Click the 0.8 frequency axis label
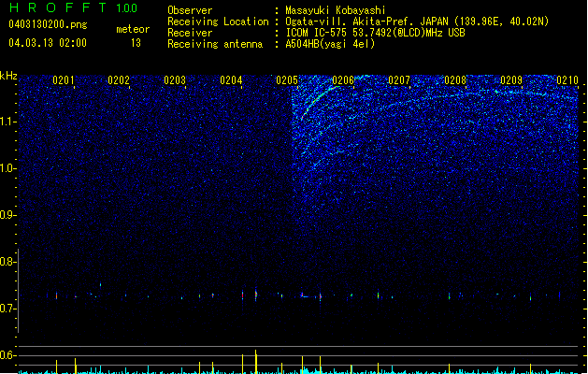Image resolution: width=588 pixels, height=374 pixels. tap(8, 262)
